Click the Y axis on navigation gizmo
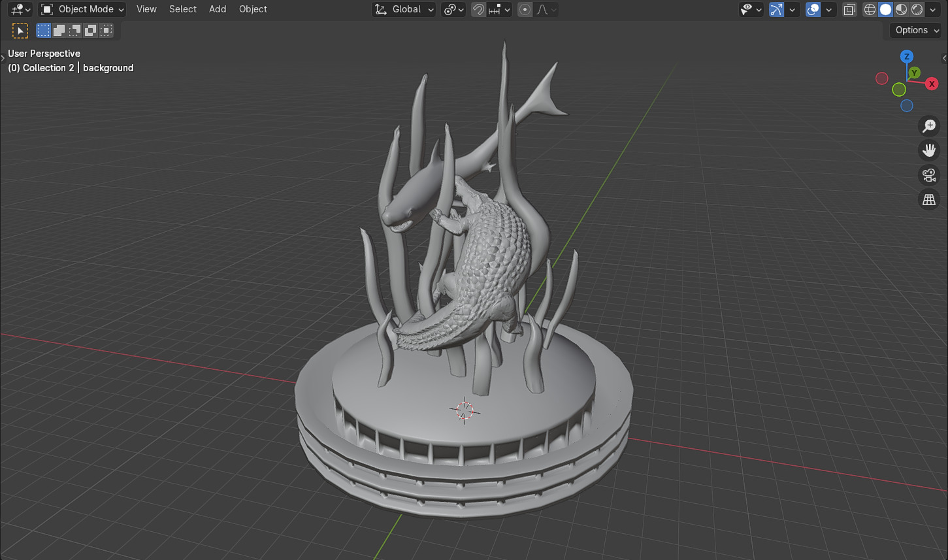 915,73
